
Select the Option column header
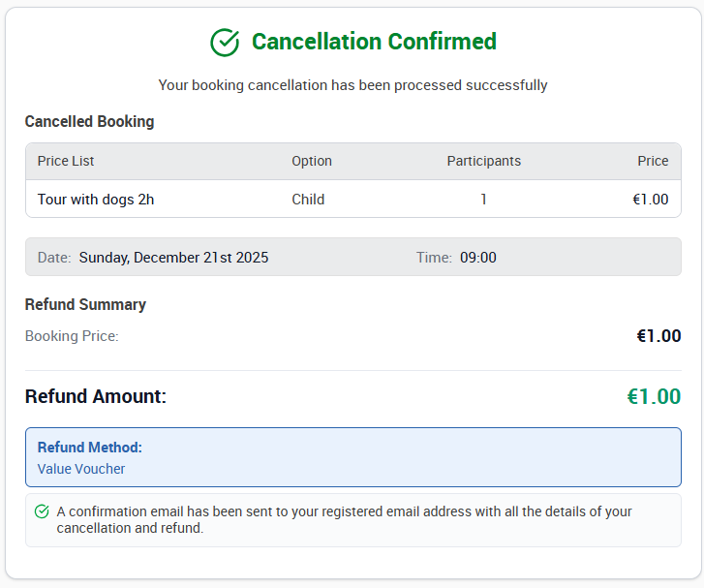312,161
